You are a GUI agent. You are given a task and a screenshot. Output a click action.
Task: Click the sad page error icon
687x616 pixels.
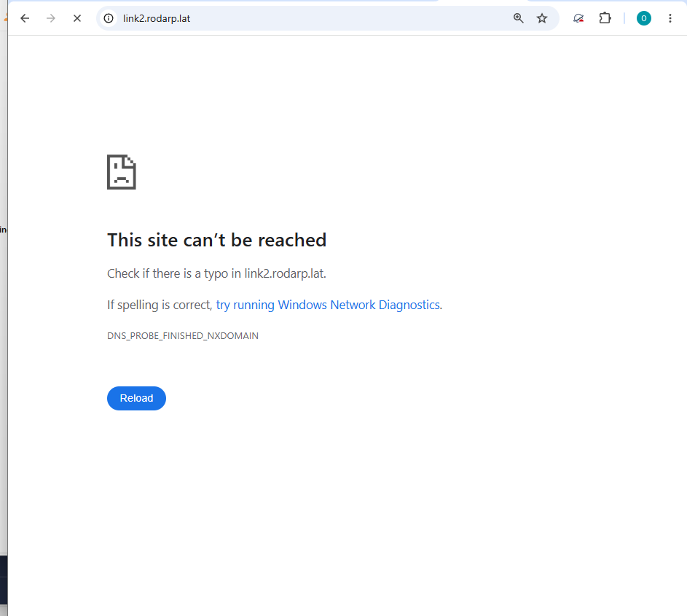[122, 172]
